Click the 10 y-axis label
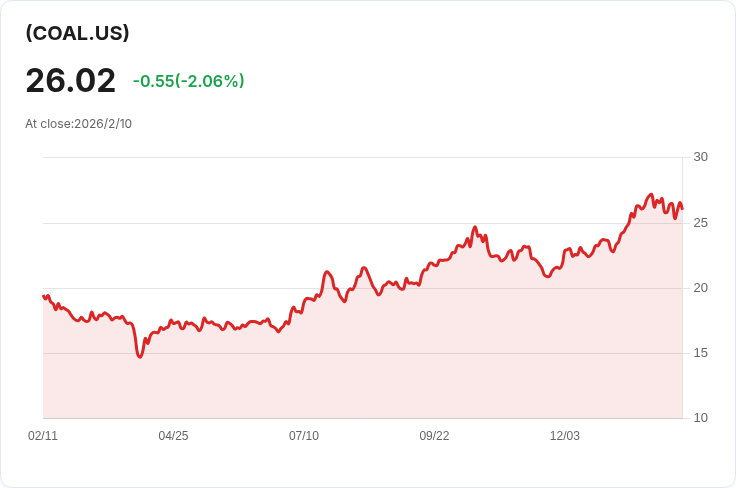This screenshot has width=736, height=488. 700,418
